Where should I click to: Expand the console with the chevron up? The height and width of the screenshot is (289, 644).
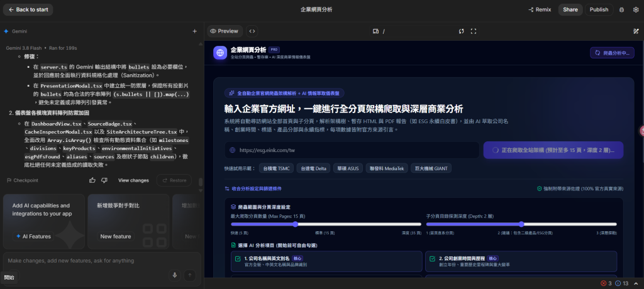click(x=636, y=283)
